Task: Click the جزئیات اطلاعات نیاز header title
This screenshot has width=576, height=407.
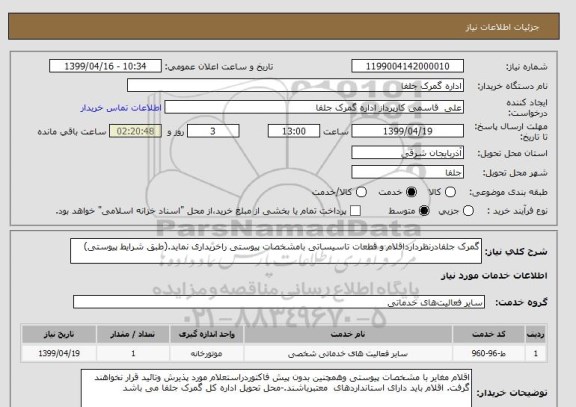Action: click(x=502, y=28)
